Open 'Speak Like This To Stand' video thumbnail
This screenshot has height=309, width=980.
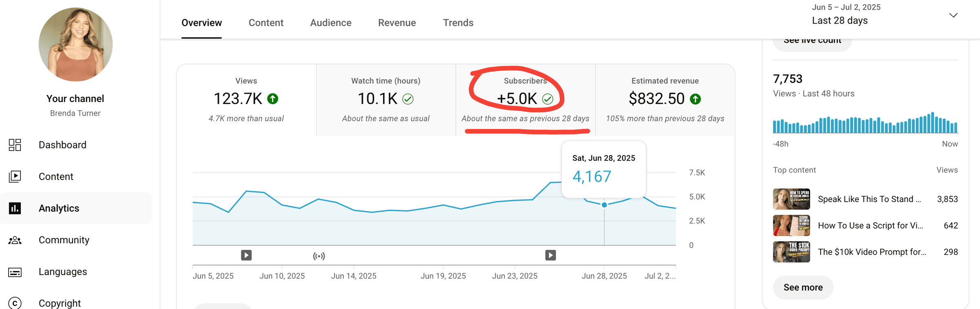tap(791, 199)
